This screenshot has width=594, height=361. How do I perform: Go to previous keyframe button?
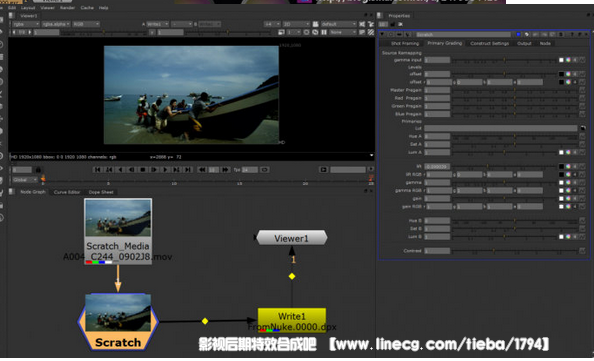point(109,170)
